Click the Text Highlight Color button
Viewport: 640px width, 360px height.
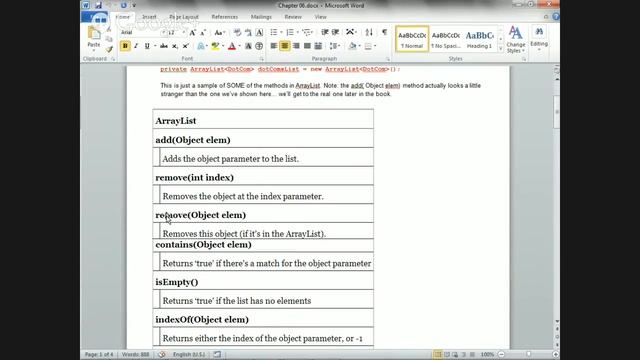[215, 46]
